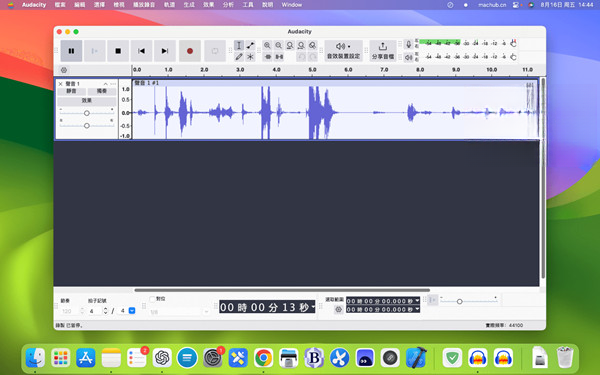600x375 pixels.
Task: Click the selection range settings gear icon
Action: 338,310
